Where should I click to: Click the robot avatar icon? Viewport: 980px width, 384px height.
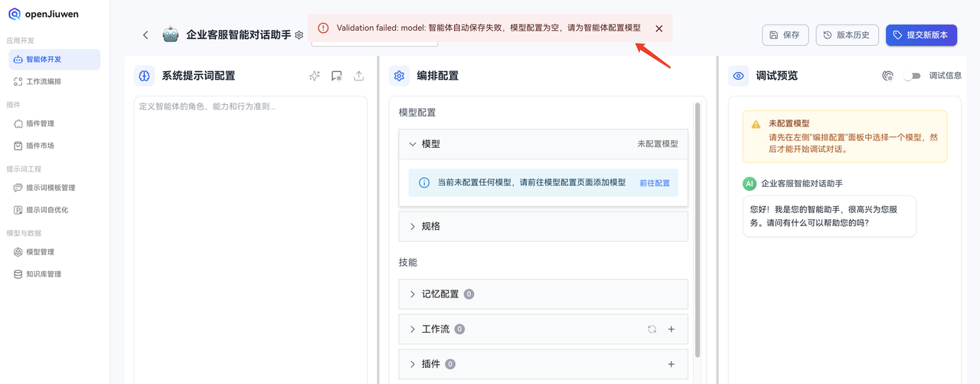171,34
